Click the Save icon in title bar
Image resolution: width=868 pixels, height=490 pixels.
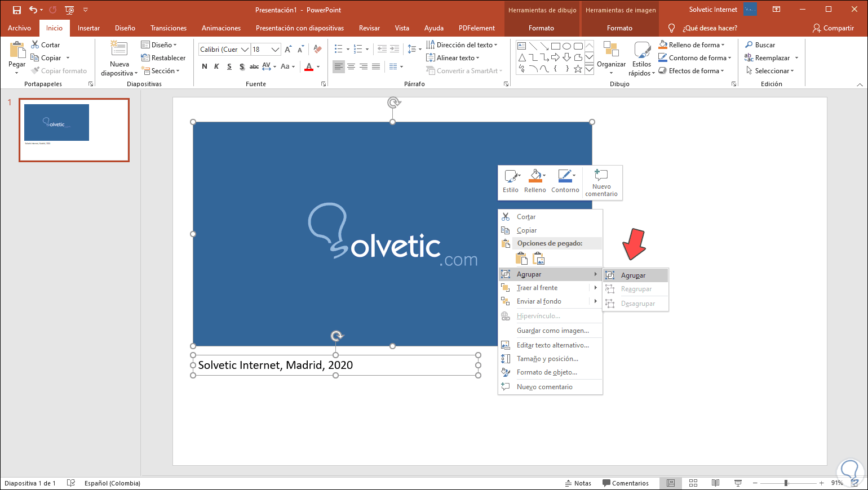[17, 10]
